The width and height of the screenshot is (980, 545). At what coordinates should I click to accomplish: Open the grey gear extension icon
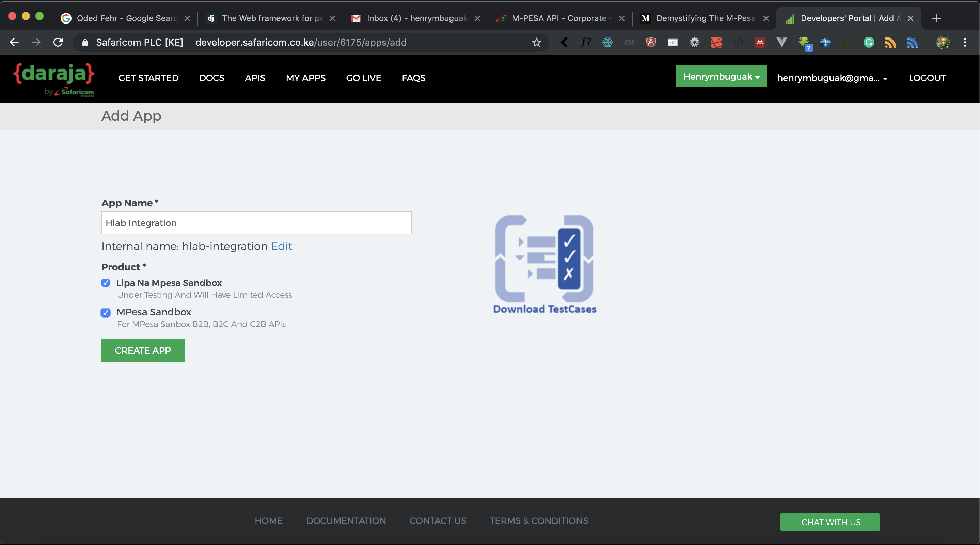(695, 42)
